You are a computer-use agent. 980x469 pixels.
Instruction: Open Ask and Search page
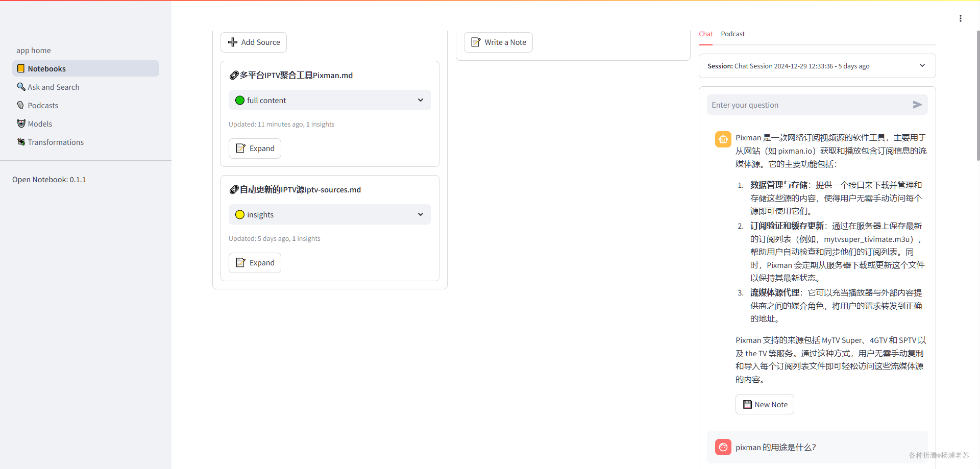pos(86,87)
